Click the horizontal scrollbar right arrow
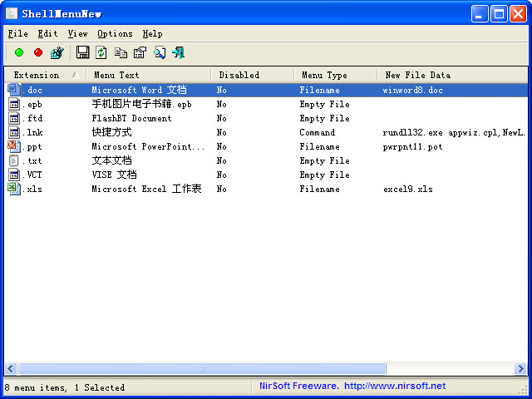532x399 pixels. 520,368
